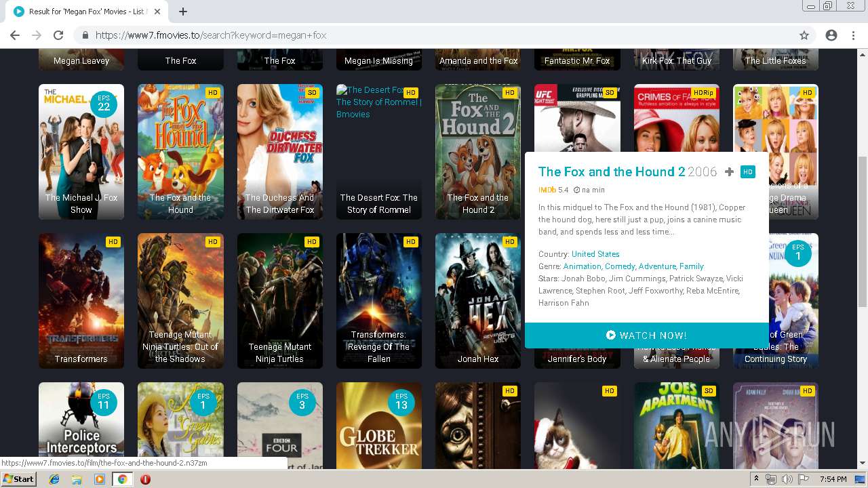Click the vertical page scrollbar

(863, 230)
